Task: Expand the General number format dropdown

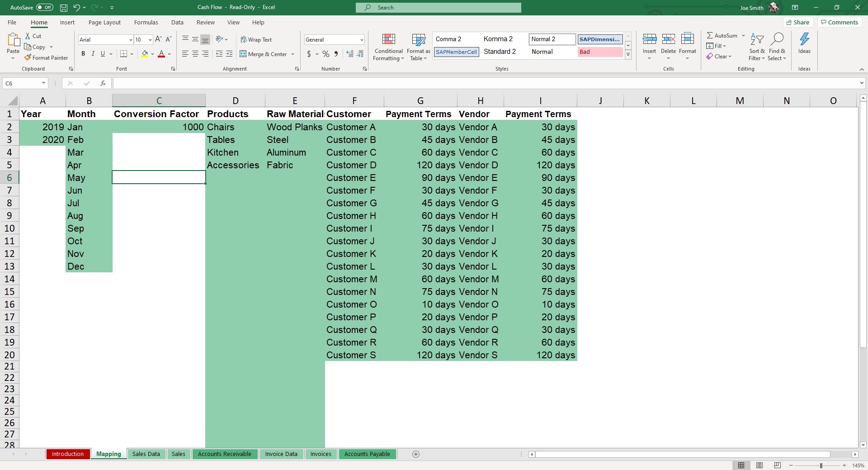Action: (362, 40)
